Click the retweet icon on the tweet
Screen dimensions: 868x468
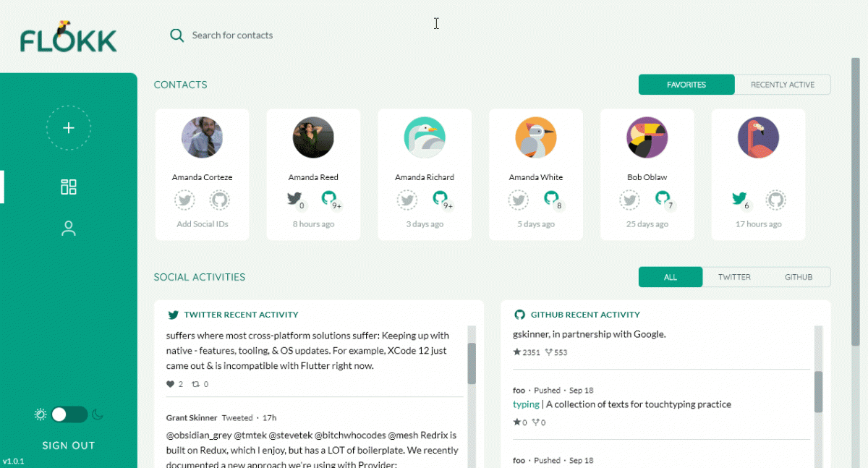point(195,384)
